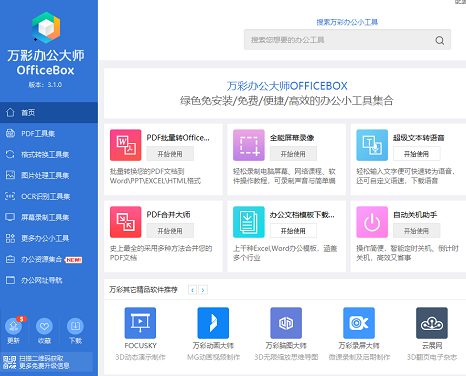Click the 超级文本转语音 tool icon
466x376 pixels.
click(x=372, y=145)
